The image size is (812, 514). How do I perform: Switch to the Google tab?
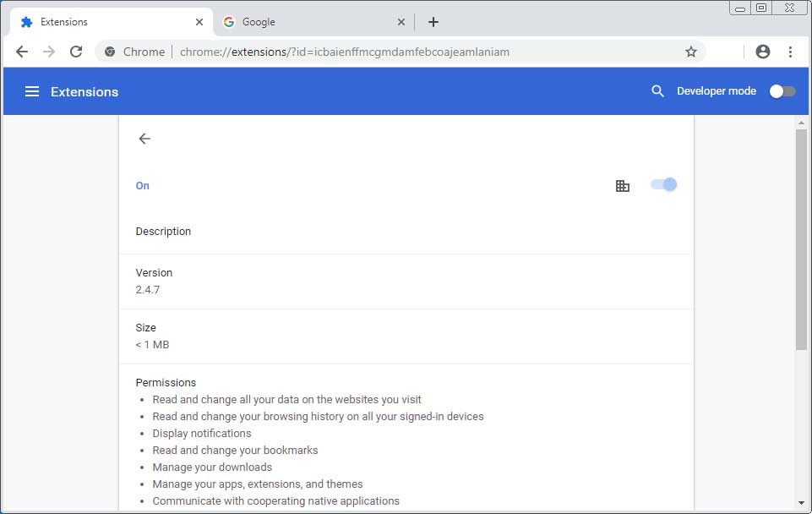point(279,22)
